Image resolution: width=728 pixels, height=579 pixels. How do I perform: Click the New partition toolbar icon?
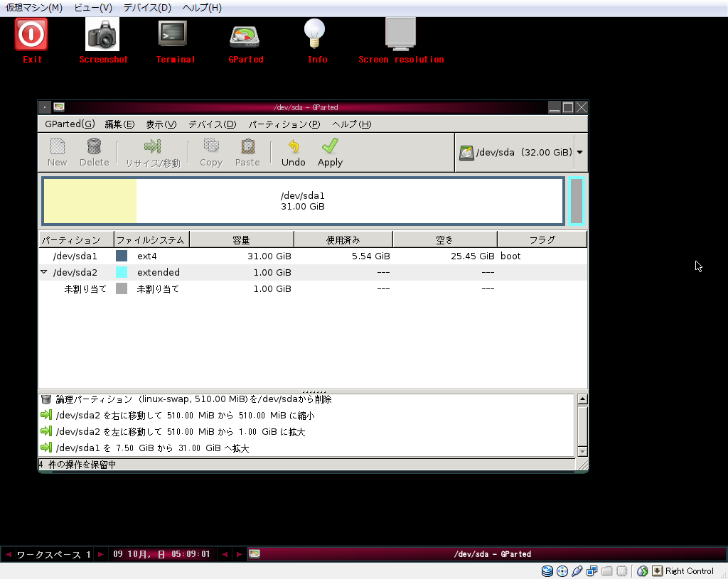57,153
